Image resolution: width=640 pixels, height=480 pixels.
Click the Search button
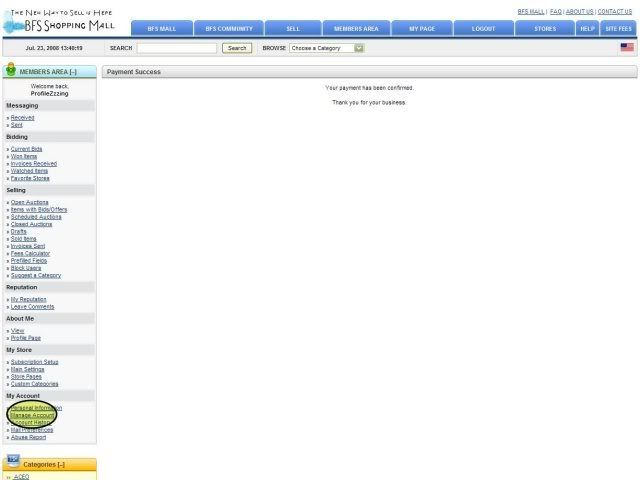237,48
